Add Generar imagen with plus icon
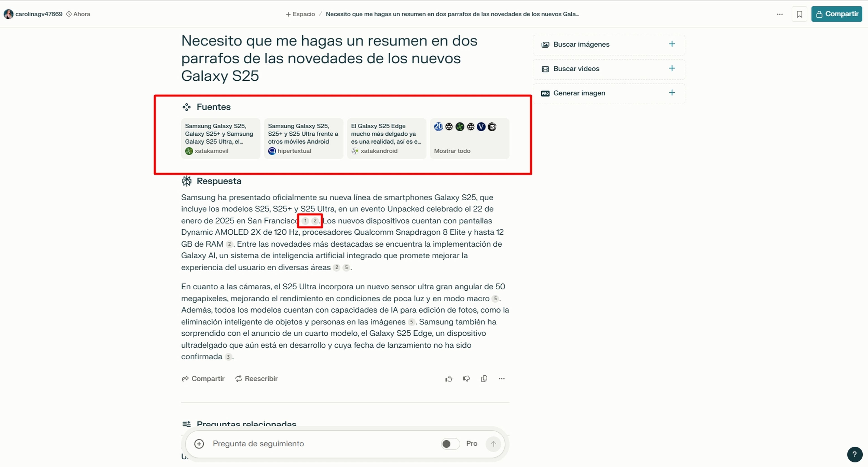This screenshot has height=467, width=868. coord(672,93)
